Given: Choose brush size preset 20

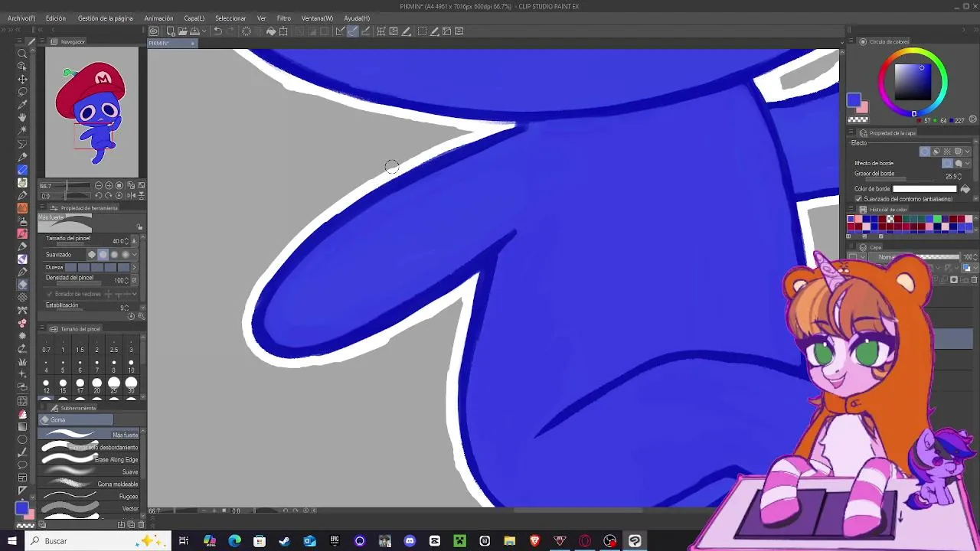Looking at the screenshot, I should [96, 384].
